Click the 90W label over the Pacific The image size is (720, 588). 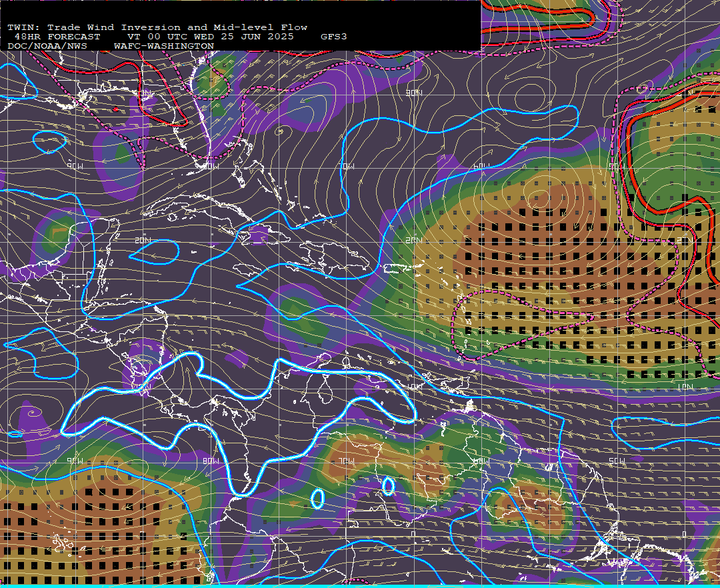75,461
